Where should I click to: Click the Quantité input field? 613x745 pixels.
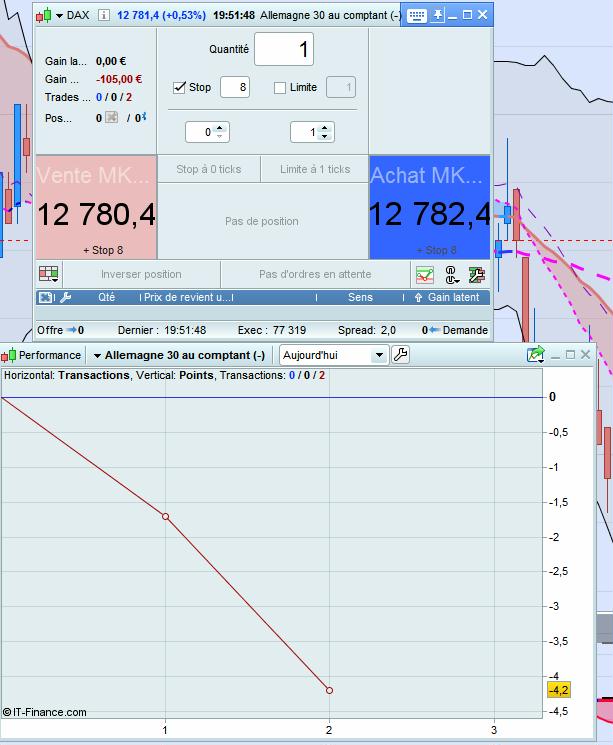click(x=283, y=49)
